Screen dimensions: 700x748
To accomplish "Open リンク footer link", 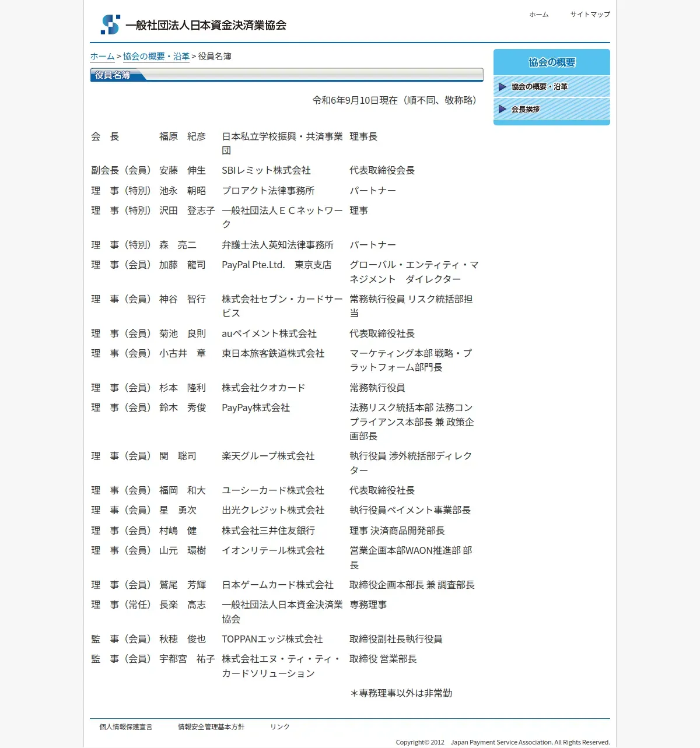I will coord(279,727).
